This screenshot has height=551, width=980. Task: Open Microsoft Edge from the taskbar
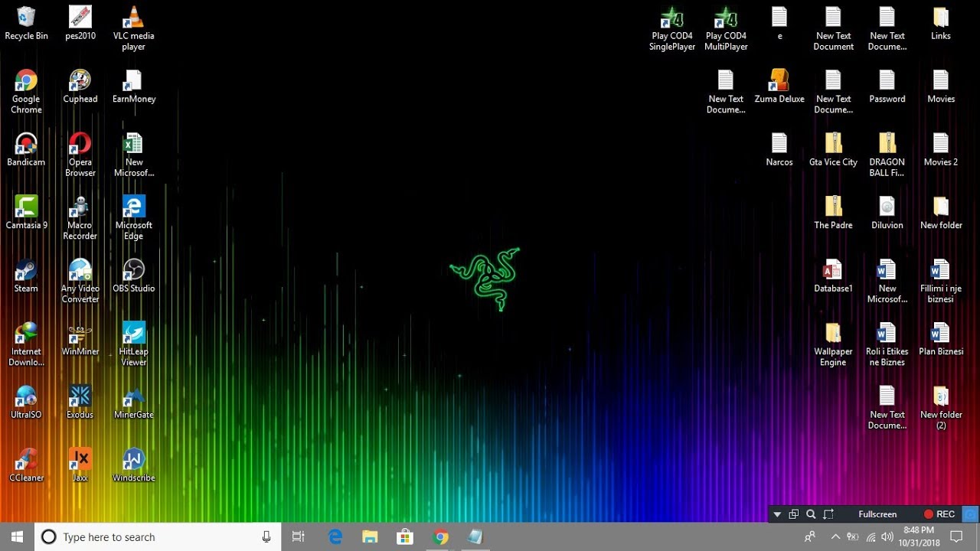(335, 536)
